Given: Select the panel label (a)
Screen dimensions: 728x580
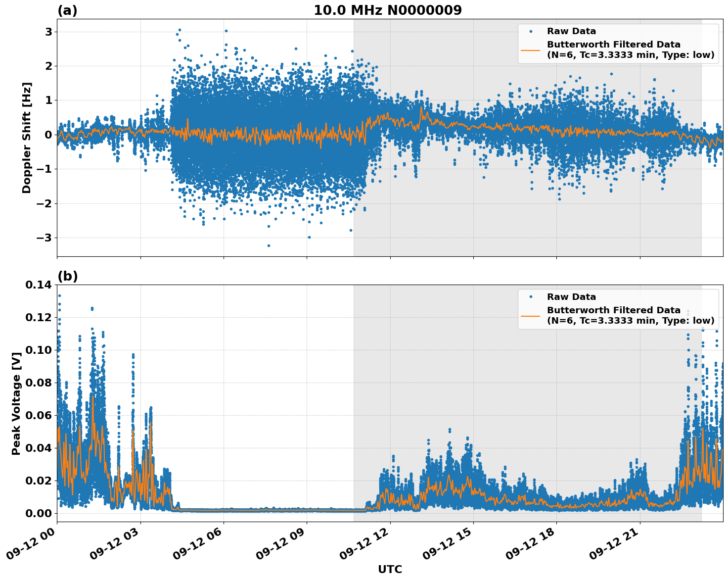Looking at the screenshot, I should pyautogui.click(x=68, y=9).
